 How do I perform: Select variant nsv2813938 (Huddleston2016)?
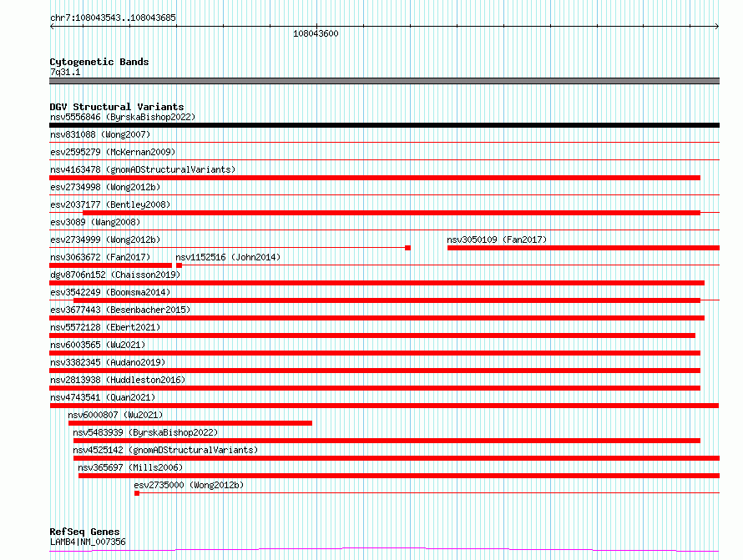pyautogui.click(x=118, y=380)
